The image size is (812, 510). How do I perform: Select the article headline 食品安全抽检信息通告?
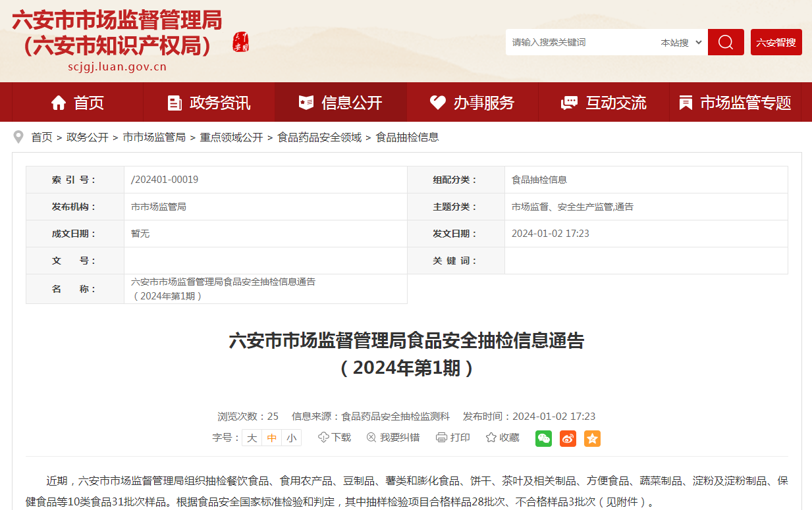tap(406, 354)
